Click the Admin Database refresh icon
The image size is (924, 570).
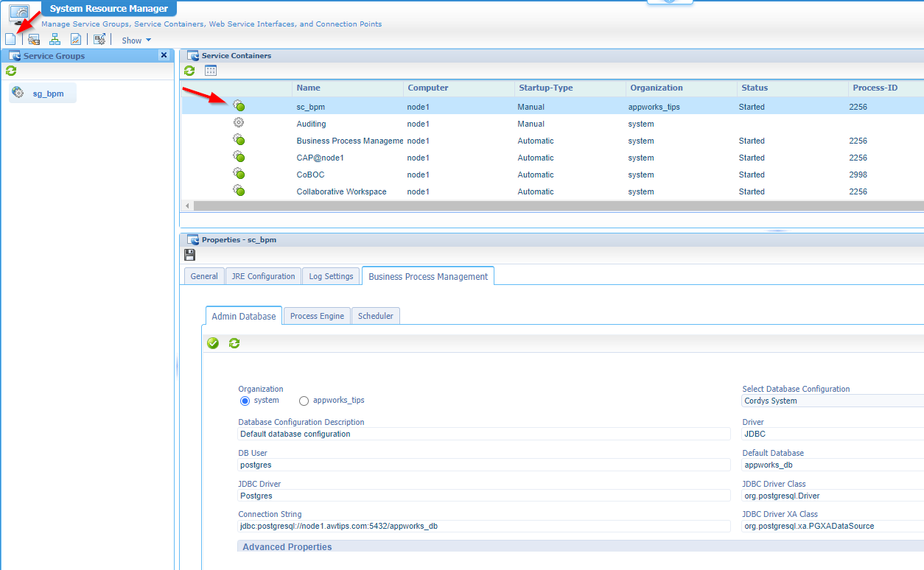point(234,343)
